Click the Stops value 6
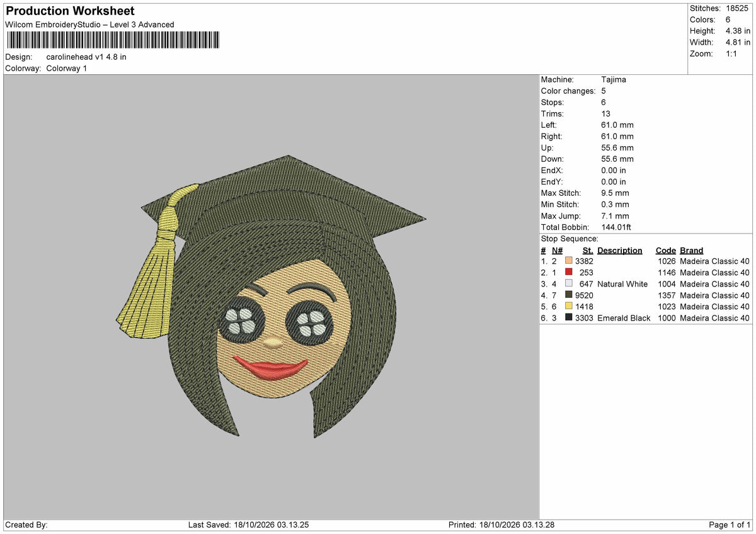756x534 pixels. click(604, 103)
